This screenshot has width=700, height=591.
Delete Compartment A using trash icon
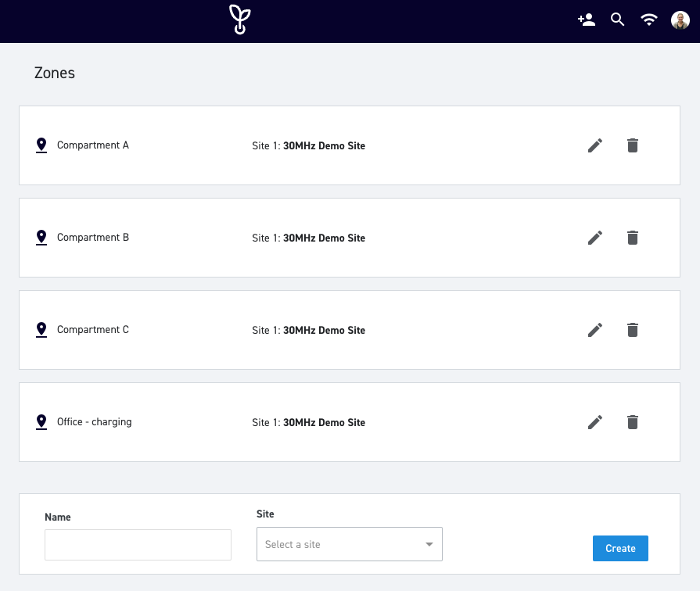click(633, 145)
